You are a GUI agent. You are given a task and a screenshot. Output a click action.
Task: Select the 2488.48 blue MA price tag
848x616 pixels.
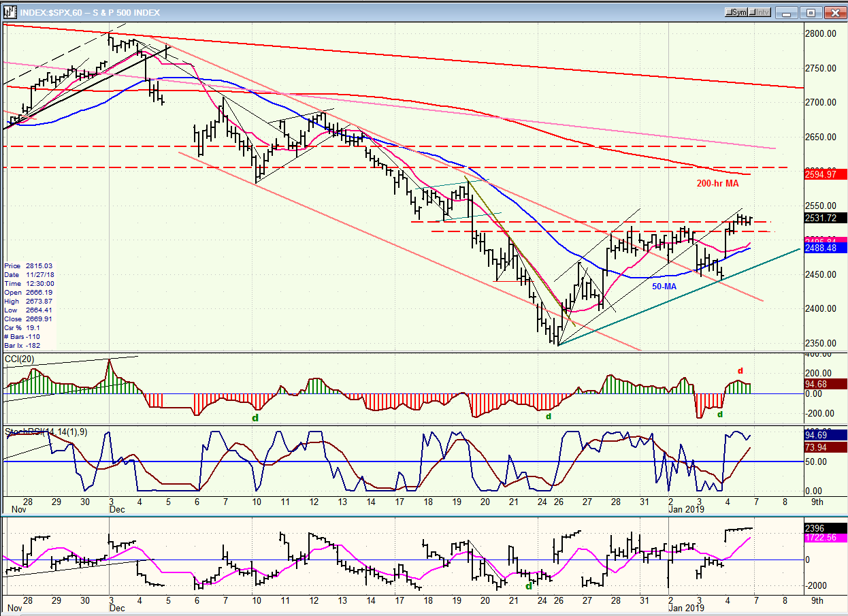[825, 248]
